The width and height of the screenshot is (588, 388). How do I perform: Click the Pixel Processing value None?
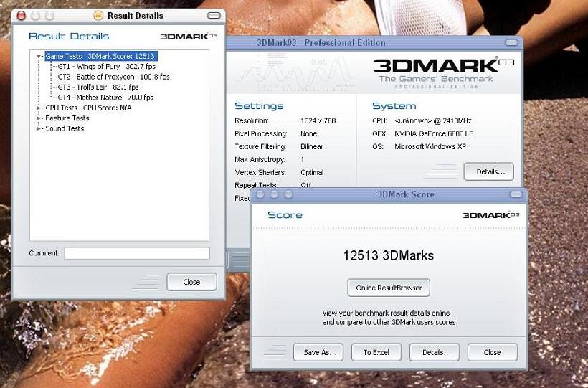pos(308,134)
